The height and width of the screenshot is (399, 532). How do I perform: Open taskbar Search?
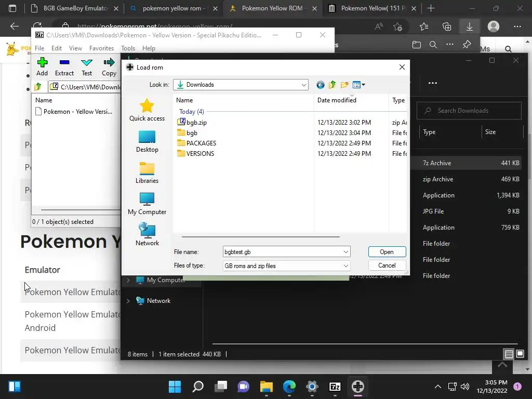pos(198,387)
